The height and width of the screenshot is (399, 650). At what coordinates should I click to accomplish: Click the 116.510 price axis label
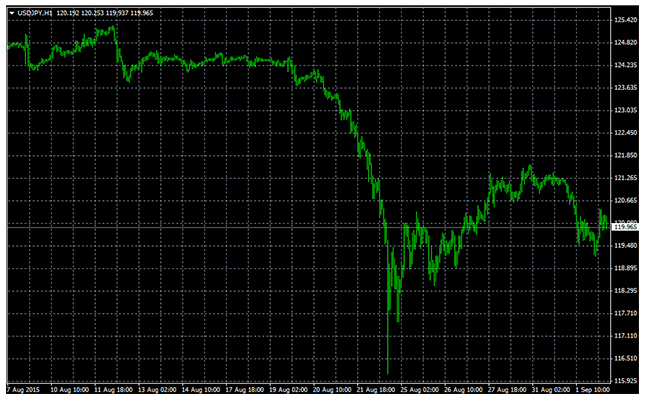pos(626,358)
